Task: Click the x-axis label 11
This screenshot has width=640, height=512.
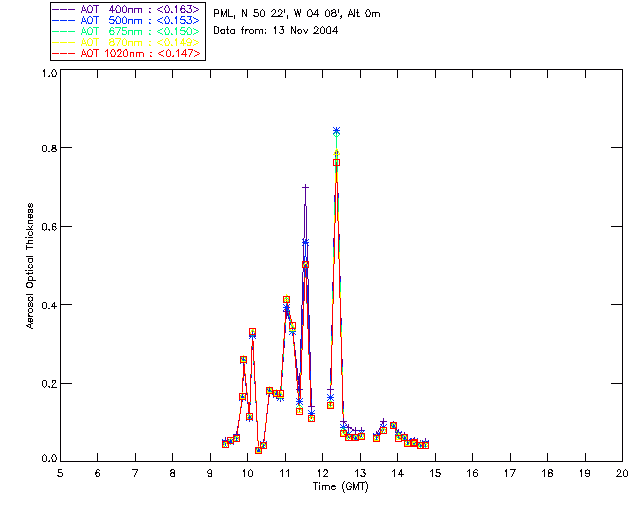Action: [285, 473]
